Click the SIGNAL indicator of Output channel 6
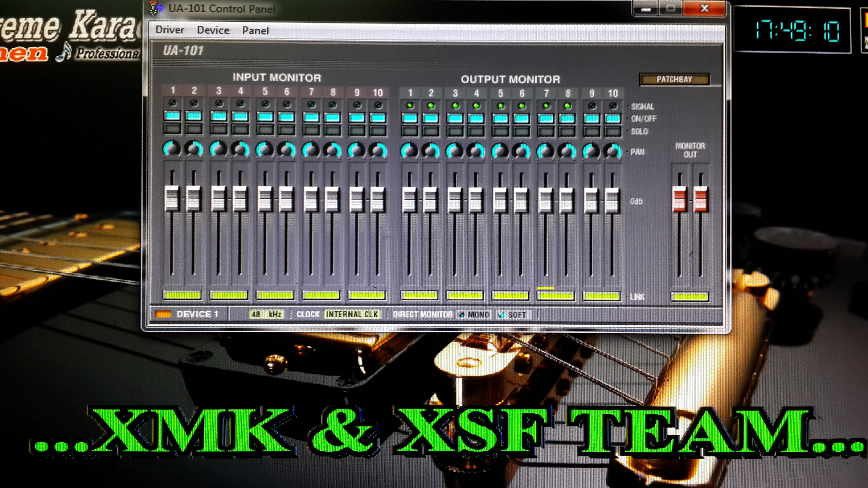Viewport: 868px width, 488px height. click(522, 106)
